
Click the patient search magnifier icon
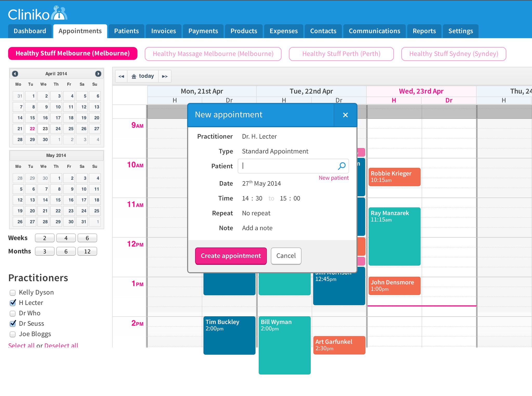[x=342, y=166]
